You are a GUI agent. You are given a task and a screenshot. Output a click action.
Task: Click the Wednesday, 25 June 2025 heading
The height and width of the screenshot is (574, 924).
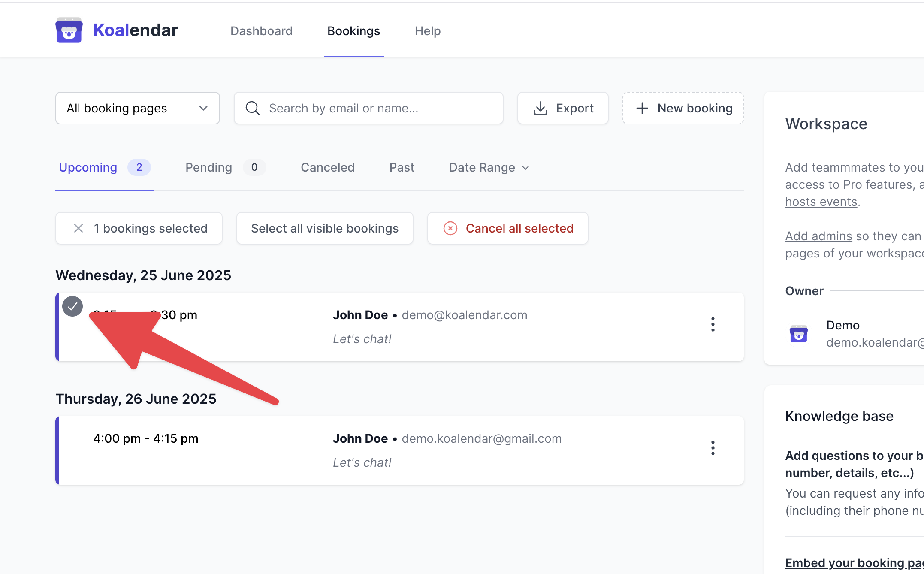(143, 275)
